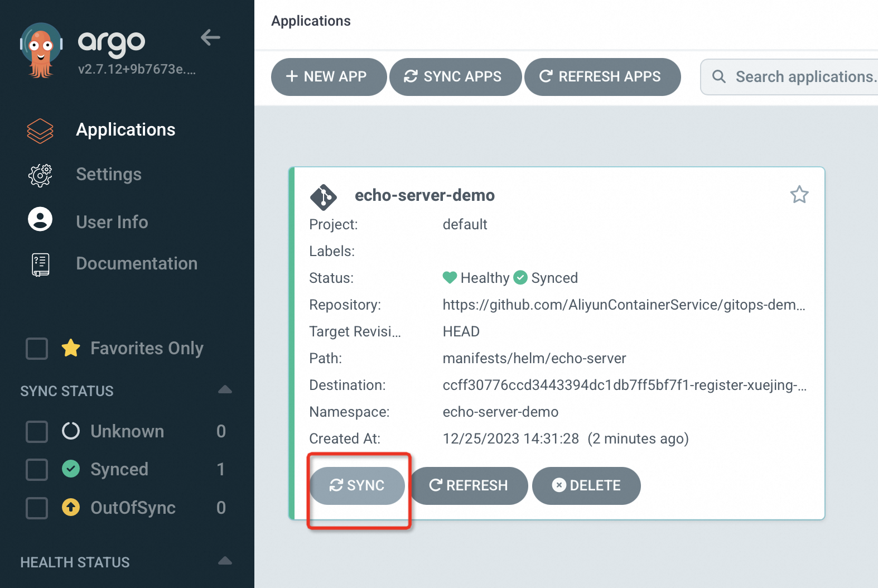Click the Applications layers icon
Image resolution: width=878 pixels, height=588 pixels.
[x=40, y=131]
